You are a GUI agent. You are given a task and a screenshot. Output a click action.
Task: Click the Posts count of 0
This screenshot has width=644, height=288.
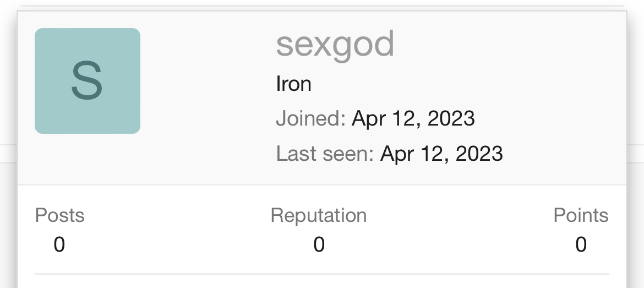coord(59,244)
